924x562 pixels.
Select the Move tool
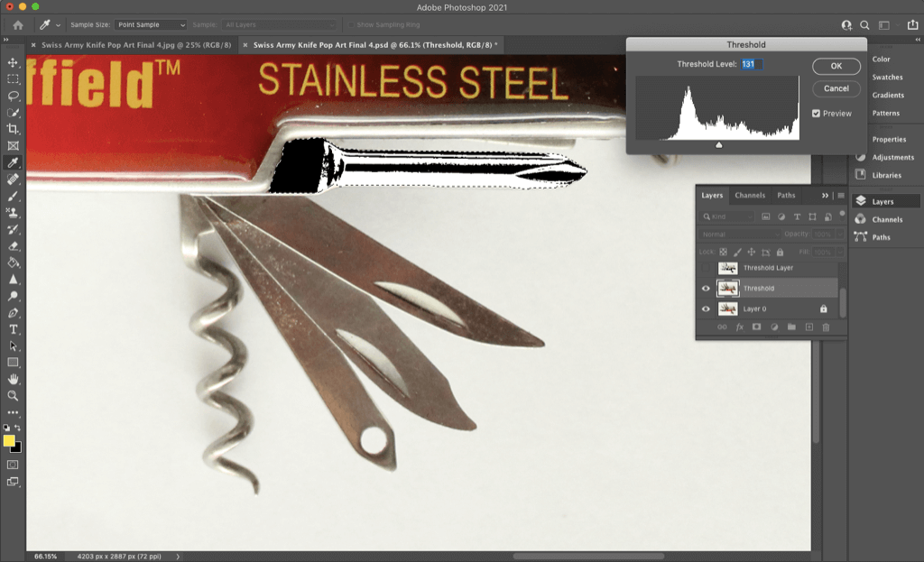(x=13, y=63)
